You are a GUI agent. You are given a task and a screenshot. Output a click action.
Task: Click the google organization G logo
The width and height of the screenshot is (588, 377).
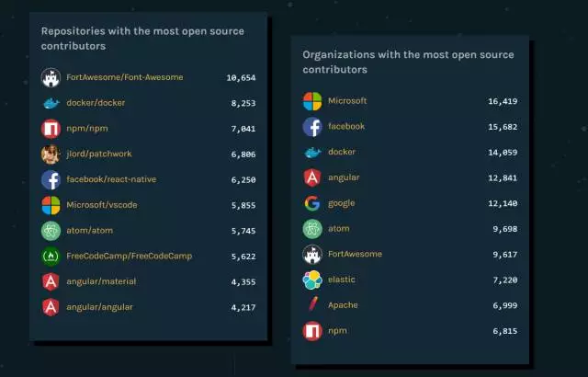tap(312, 203)
